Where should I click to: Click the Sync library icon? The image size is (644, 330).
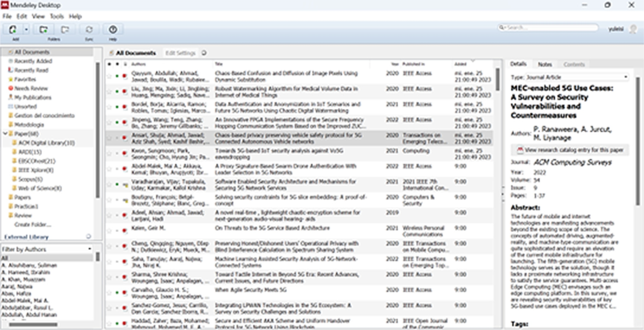[89, 30]
